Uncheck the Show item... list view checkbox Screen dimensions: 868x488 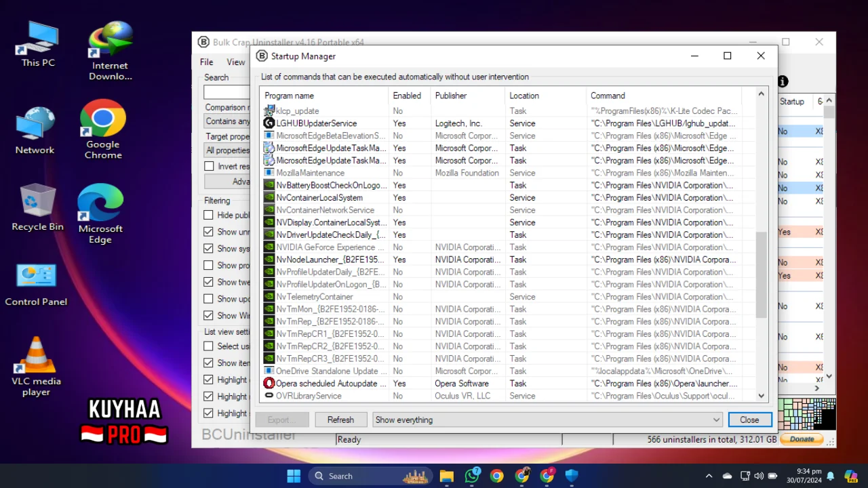(209, 363)
